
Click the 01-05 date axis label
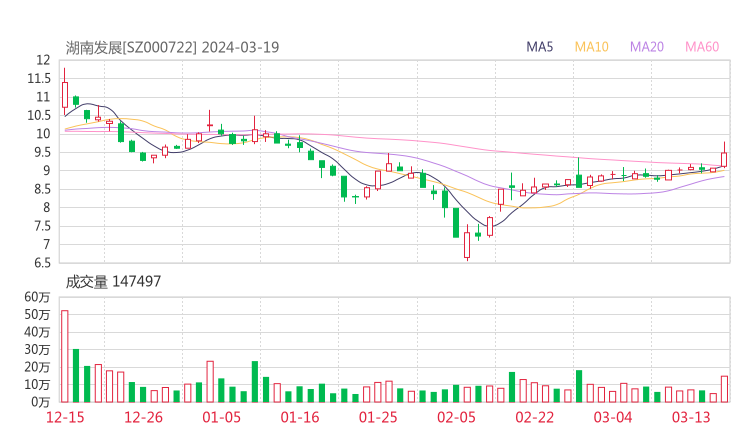pyautogui.click(x=221, y=417)
